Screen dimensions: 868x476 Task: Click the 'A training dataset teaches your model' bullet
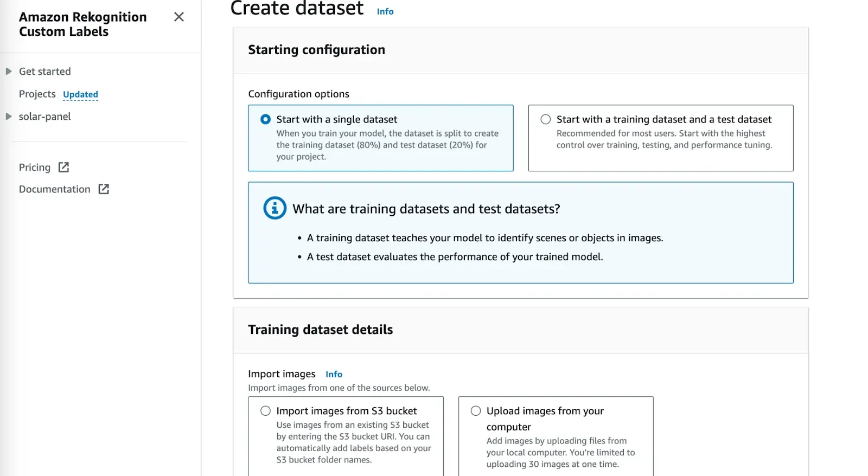click(x=485, y=238)
